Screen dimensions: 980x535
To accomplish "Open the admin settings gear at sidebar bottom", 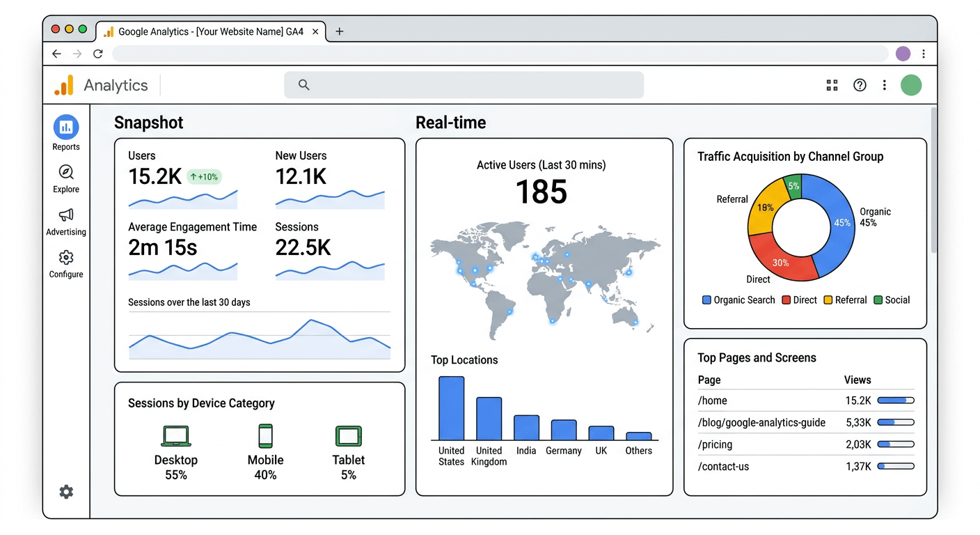I will click(x=66, y=492).
